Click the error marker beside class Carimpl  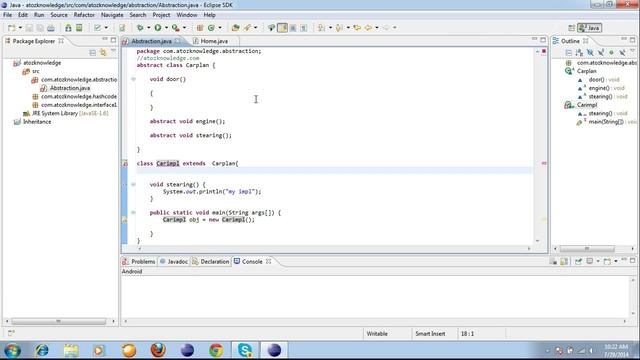125,164
